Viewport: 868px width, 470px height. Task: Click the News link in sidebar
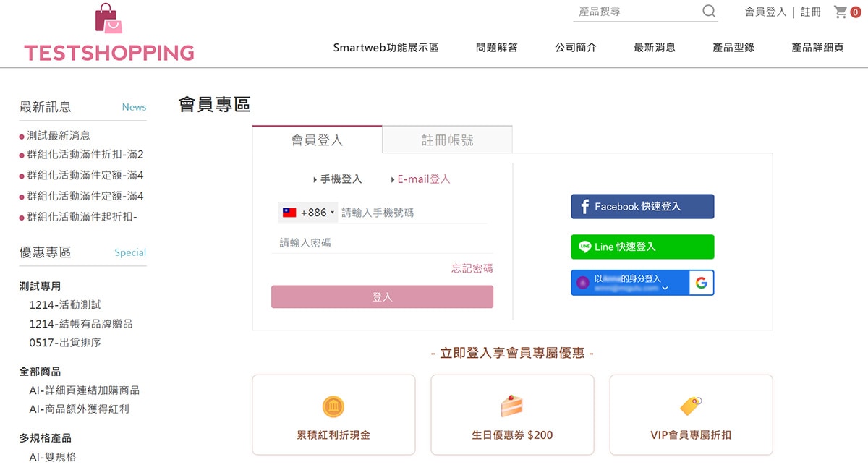click(x=134, y=107)
